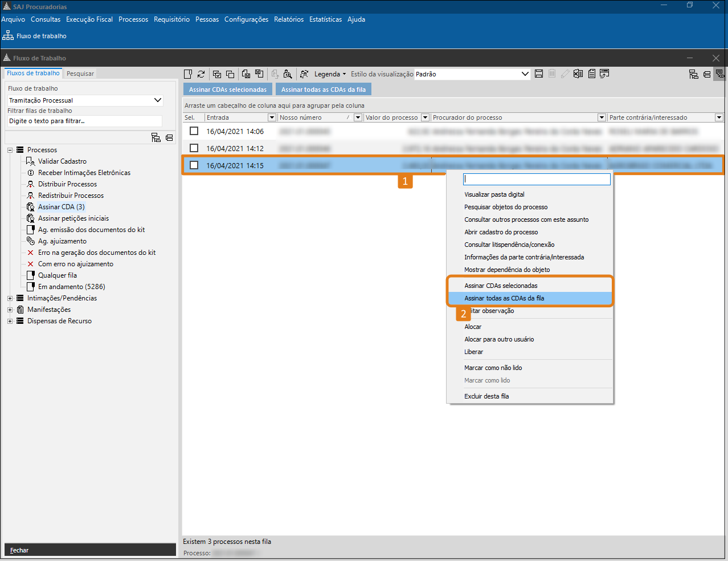Viewport: 728px width, 561px height.
Task: Click the red X icon beside Com erro no ajuizamento
Action: 31,264
